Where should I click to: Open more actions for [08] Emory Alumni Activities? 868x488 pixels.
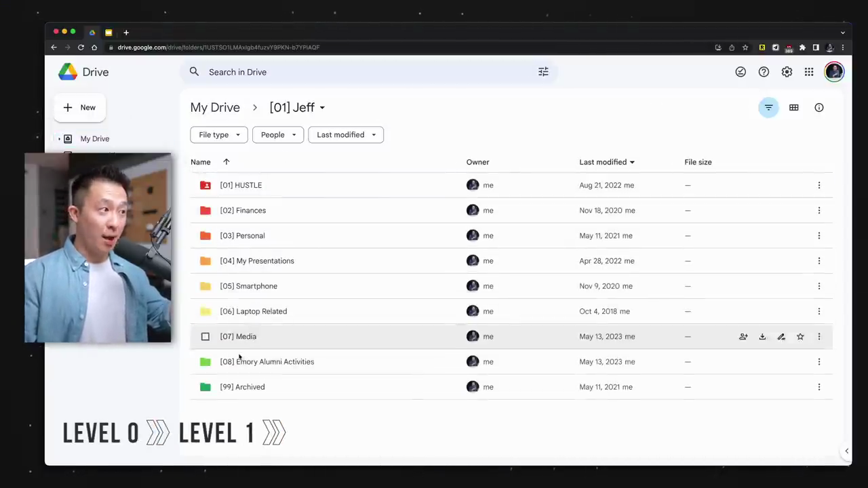(818, 361)
